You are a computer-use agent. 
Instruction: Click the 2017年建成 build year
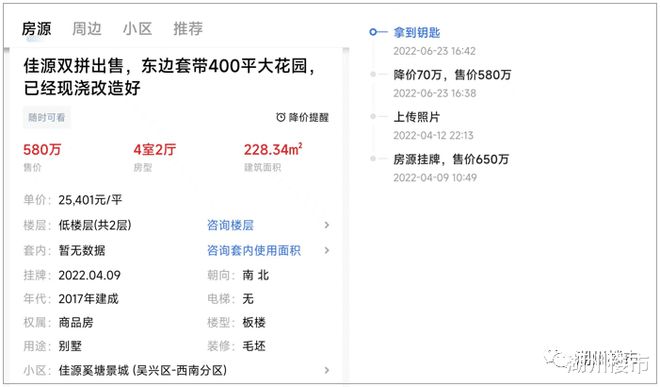[x=88, y=299]
